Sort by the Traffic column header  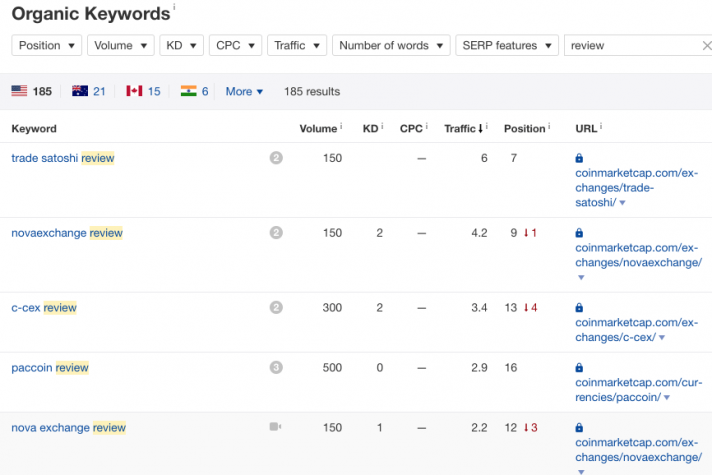(x=463, y=129)
